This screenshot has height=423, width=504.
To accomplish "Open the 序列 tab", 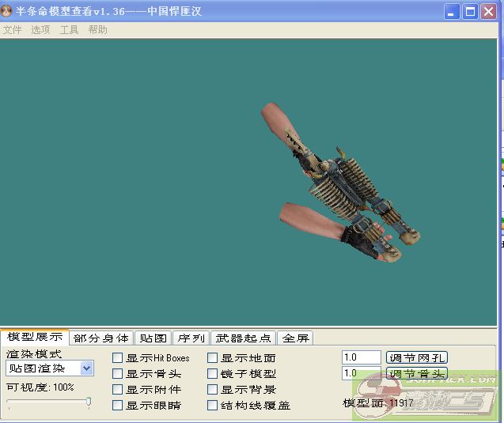I will point(192,338).
